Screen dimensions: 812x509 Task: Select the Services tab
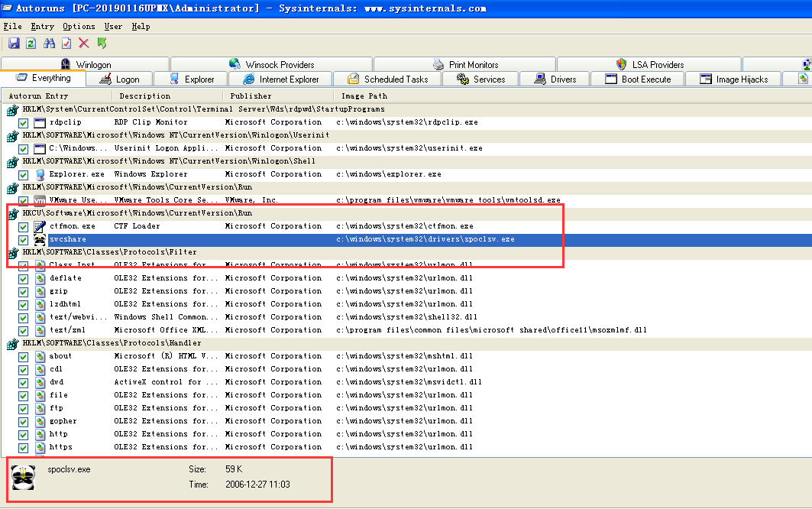(480, 79)
